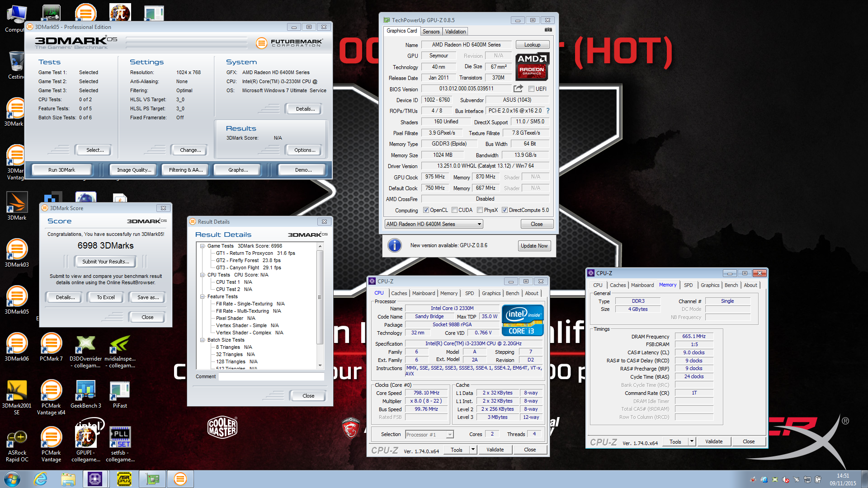Click Validate in CPU-Z Memory window

[x=714, y=441]
